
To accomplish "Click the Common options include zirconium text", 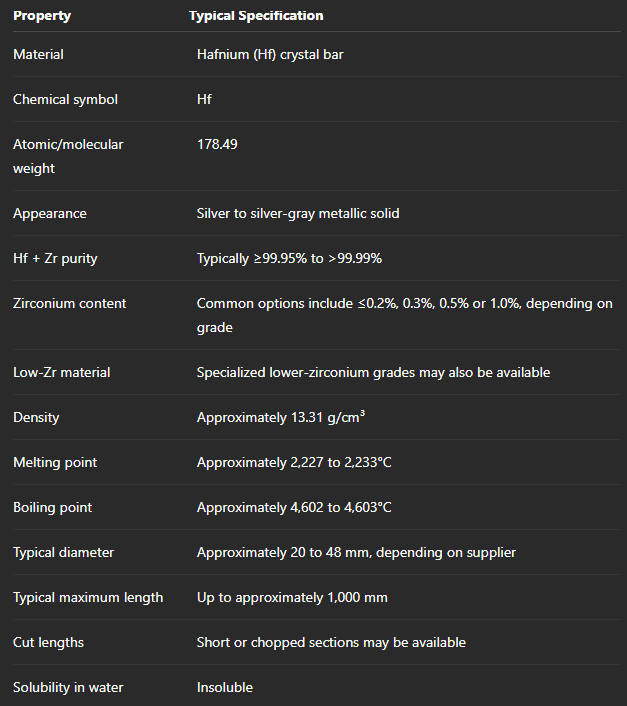I will point(405,315).
